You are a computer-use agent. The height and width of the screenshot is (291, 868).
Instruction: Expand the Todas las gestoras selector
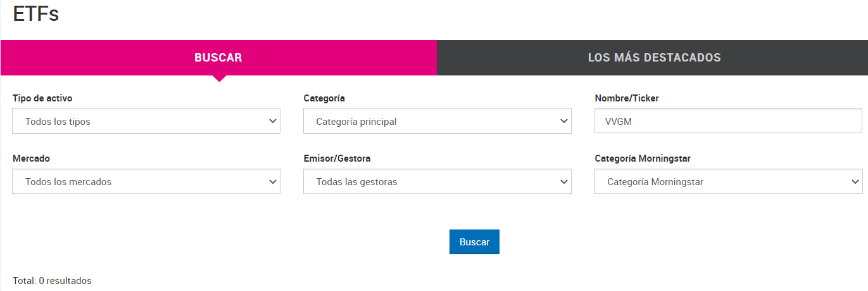click(x=437, y=181)
